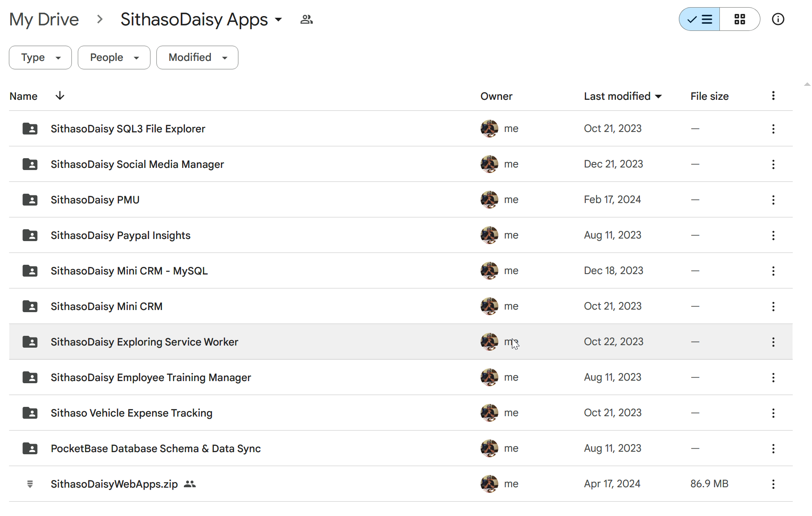Open more options for SithasoDaisy PMU row
This screenshot has width=812, height=516.
click(x=773, y=200)
